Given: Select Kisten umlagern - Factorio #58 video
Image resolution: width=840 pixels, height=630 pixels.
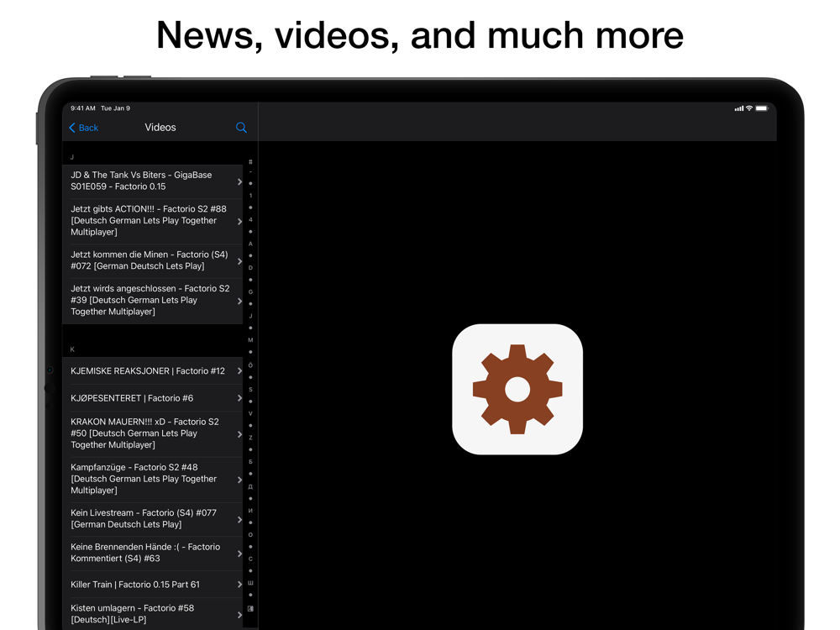Looking at the screenshot, I should coord(153,614).
